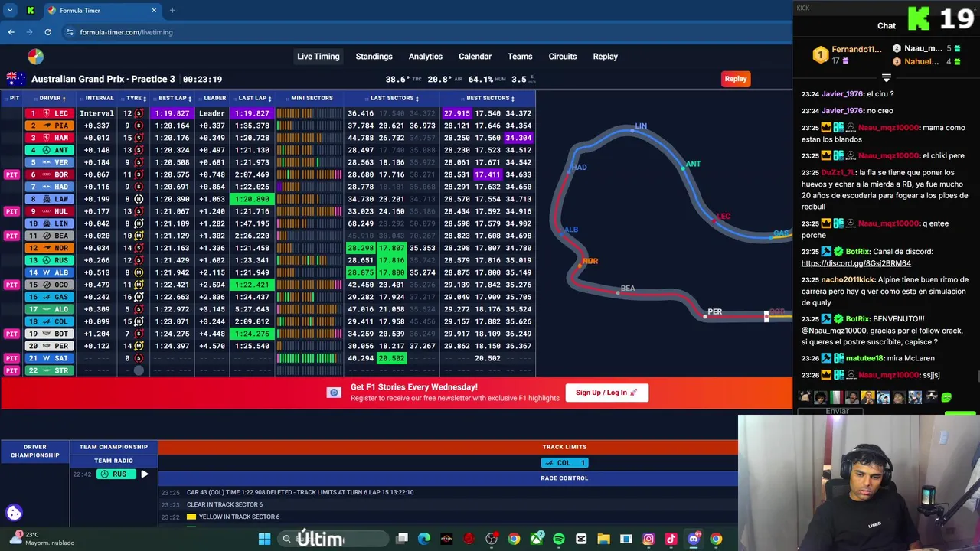Open Instagram from the taskbar
The height and width of the screenshot is (551, 980).
648,539
